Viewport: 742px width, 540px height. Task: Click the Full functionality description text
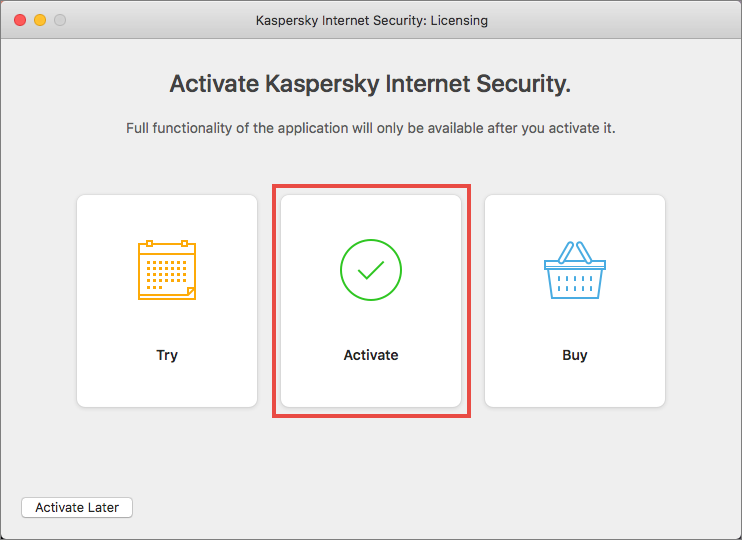pos(371,128)
